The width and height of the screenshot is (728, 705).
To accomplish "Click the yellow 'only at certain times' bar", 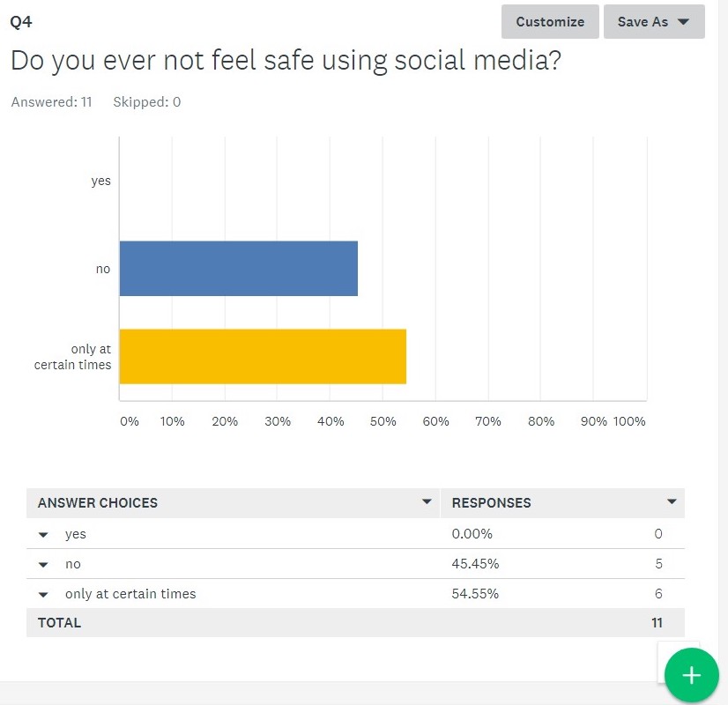I will 262,356.
